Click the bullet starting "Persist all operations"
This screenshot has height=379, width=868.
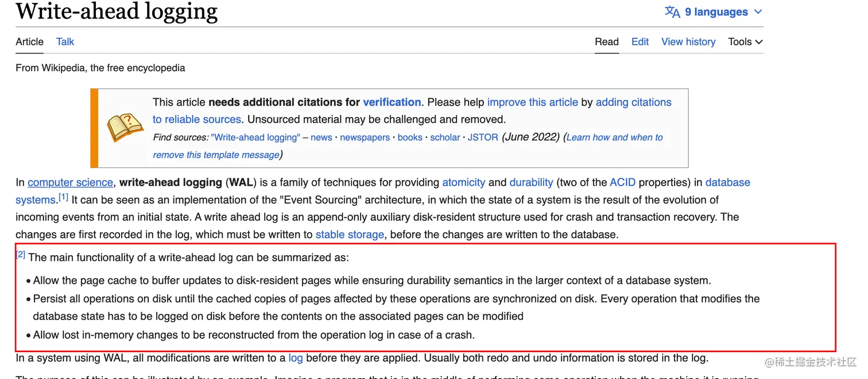tap(396, 307)
